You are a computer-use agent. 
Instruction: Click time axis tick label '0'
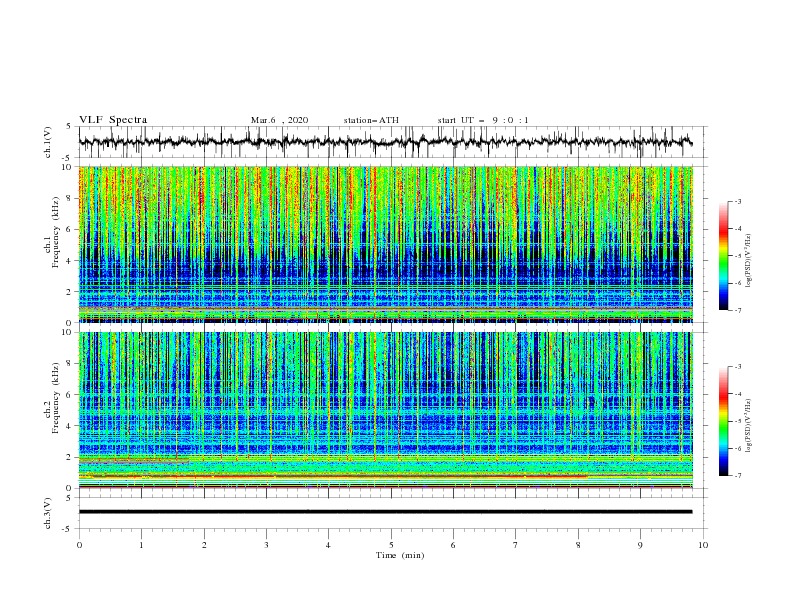(79, 545)
